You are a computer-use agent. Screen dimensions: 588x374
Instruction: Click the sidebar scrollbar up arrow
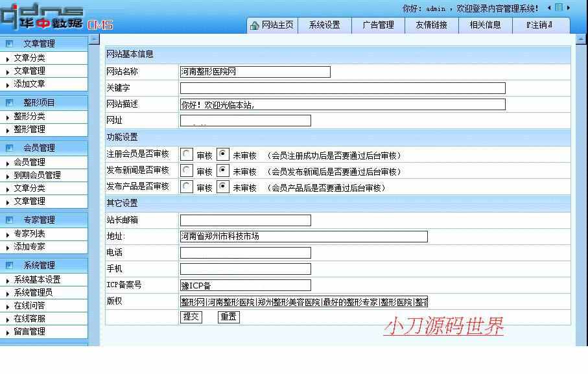click(x=95, y=39)
